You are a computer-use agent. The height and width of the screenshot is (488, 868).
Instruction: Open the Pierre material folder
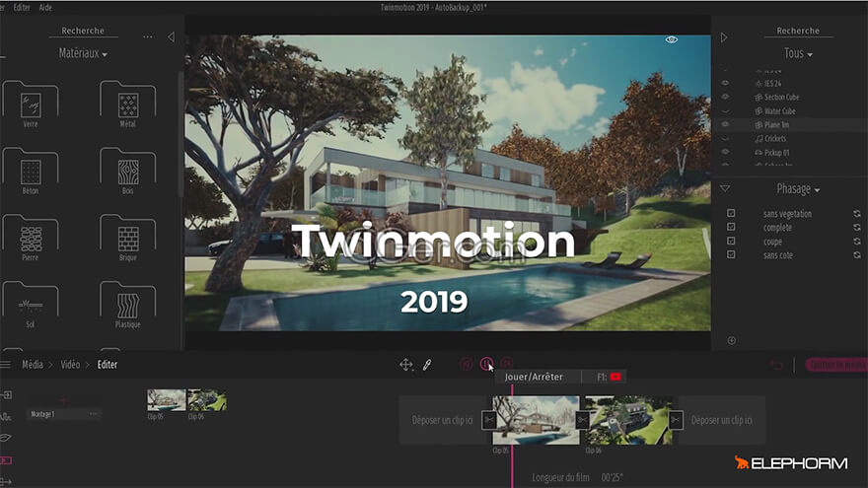pyautogui.click(x=31, y=238)
